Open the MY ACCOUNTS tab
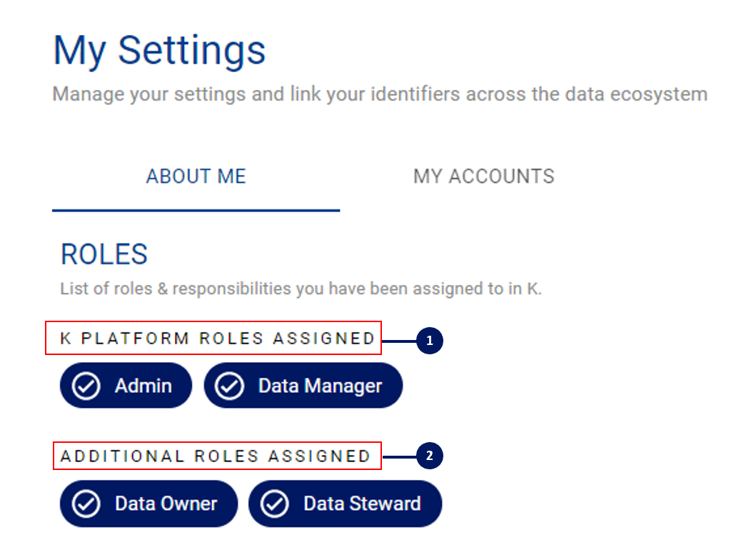 click(483, 176)
